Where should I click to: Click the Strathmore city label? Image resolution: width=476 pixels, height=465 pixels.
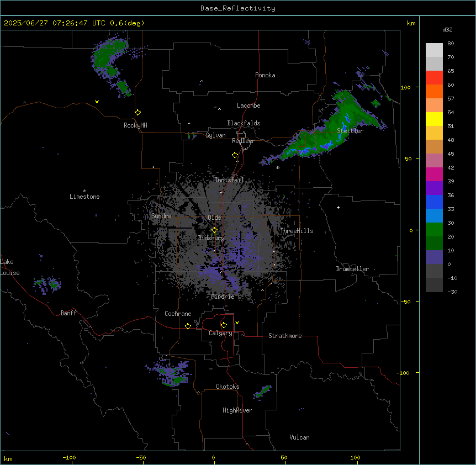coord(285,336)
